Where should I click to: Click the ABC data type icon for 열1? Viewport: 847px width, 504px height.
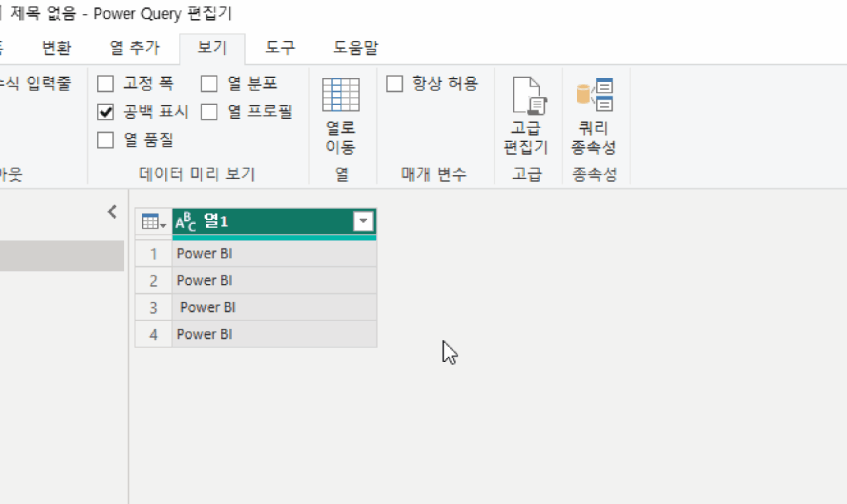tap(186, 221)
